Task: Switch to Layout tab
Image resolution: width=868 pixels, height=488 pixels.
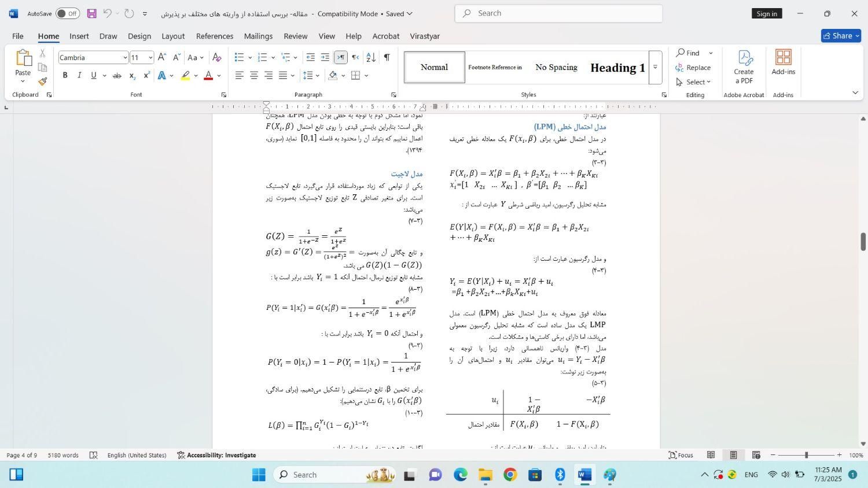Action: coord(173,36)
